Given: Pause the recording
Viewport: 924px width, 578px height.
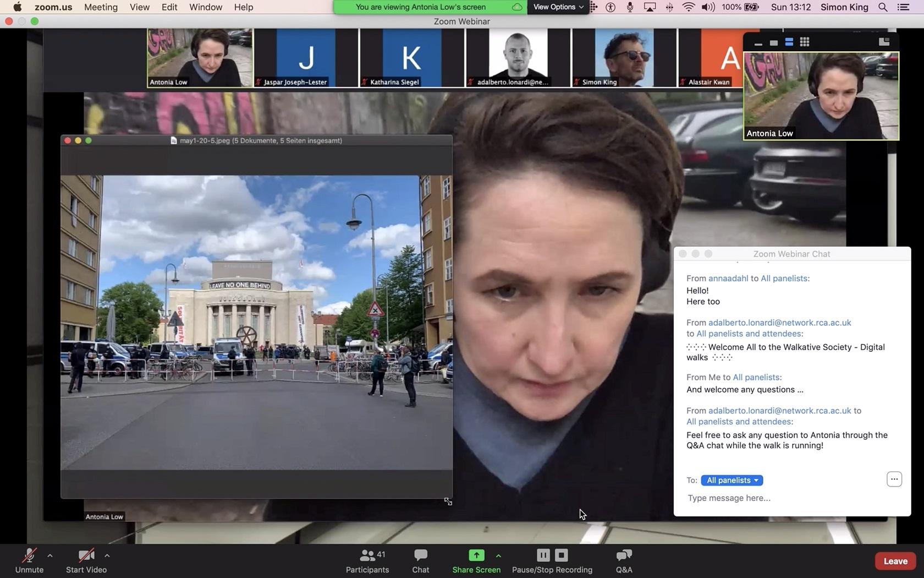Looking at the screenshot, I should tap(543, 555).
